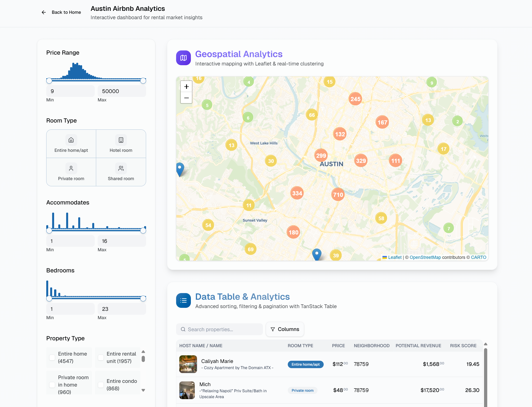
Task: Click the back arrow icon
Action: click(44, 12)
